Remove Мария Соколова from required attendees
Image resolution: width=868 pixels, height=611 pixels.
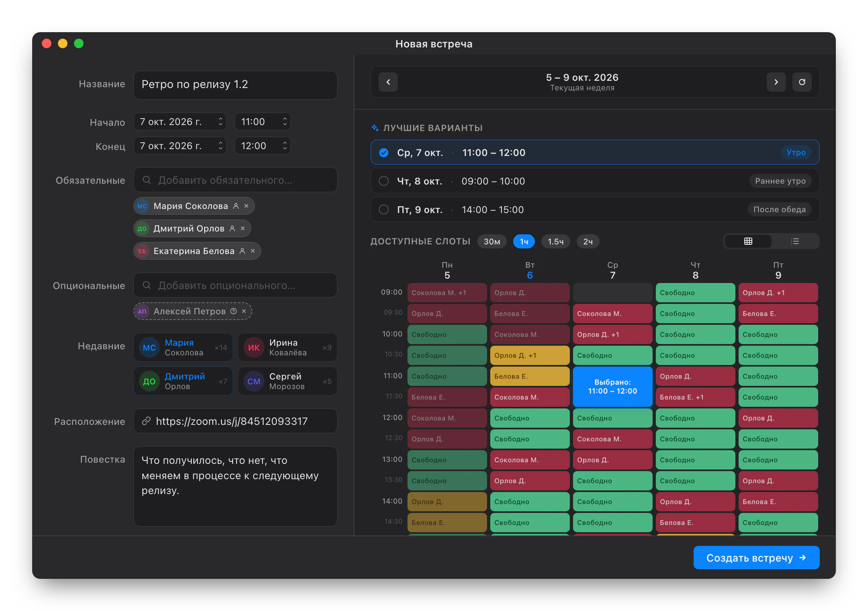tap(246, 206)
